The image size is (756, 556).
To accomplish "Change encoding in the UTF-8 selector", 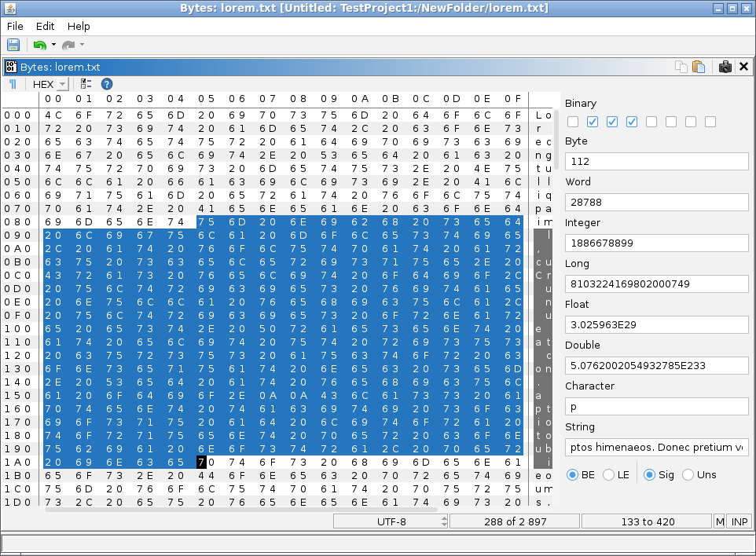I will point(391,521).
